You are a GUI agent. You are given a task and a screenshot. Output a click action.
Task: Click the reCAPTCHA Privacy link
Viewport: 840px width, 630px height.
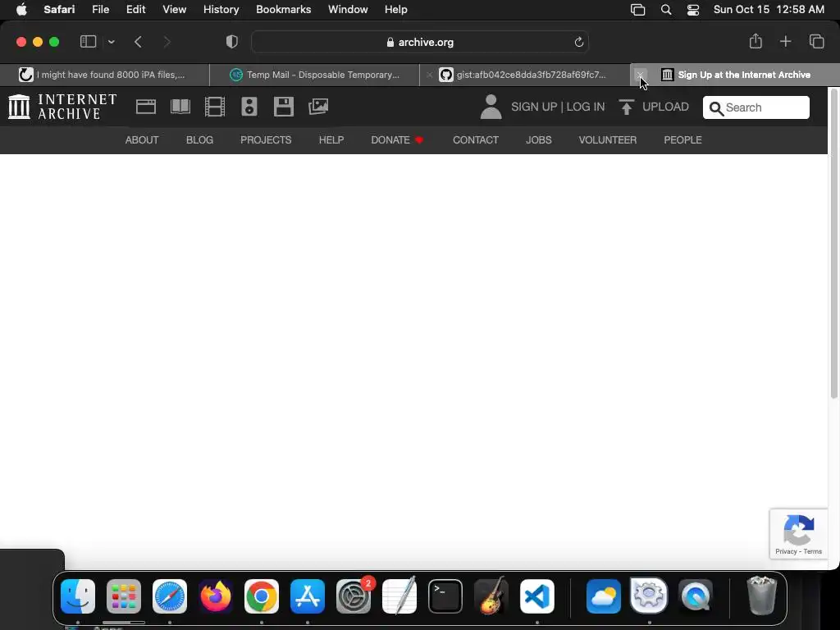[x=786, y=551]
